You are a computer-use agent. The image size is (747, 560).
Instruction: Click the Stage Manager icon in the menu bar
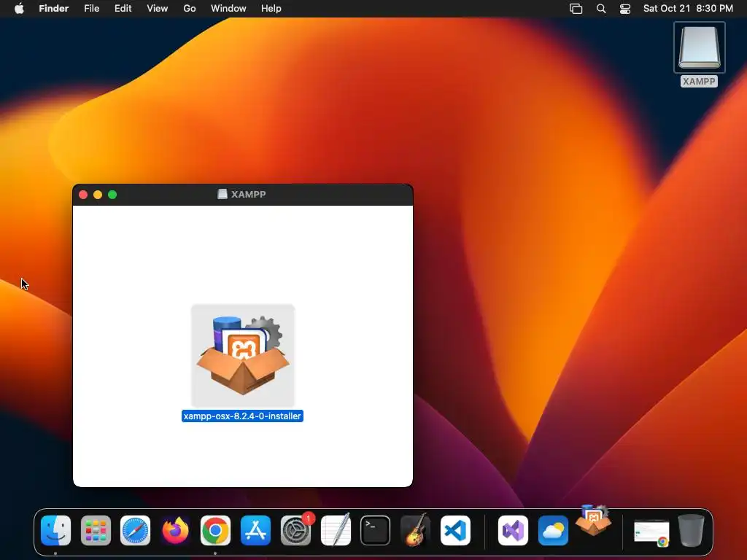(576, 9)
